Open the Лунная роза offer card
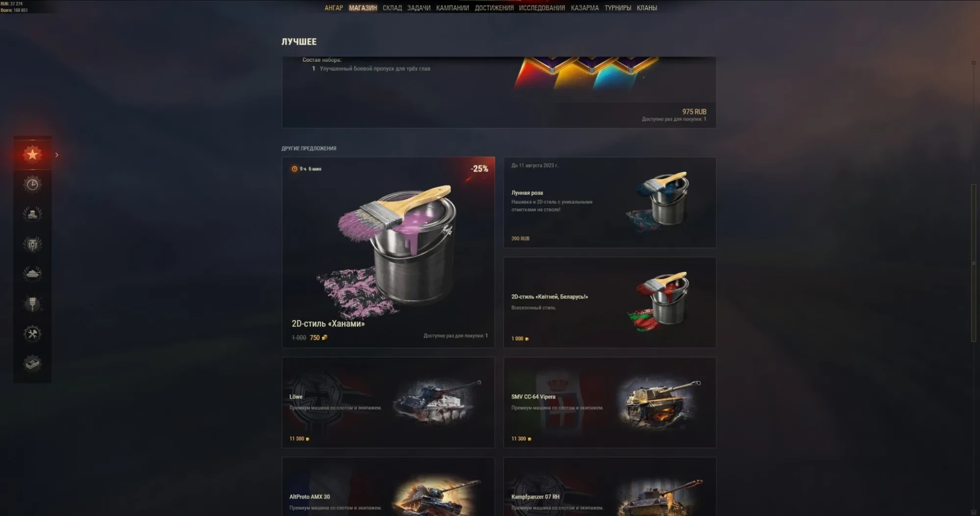 tap(610, 203)
